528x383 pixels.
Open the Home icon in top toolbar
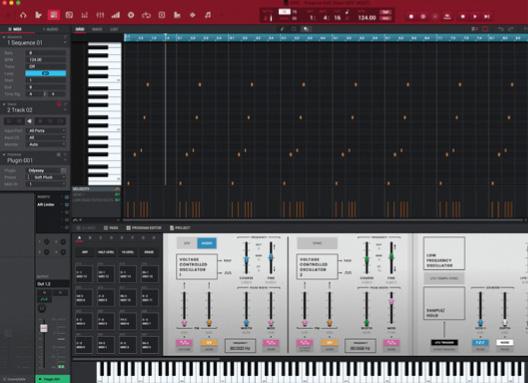coord(23,15)
